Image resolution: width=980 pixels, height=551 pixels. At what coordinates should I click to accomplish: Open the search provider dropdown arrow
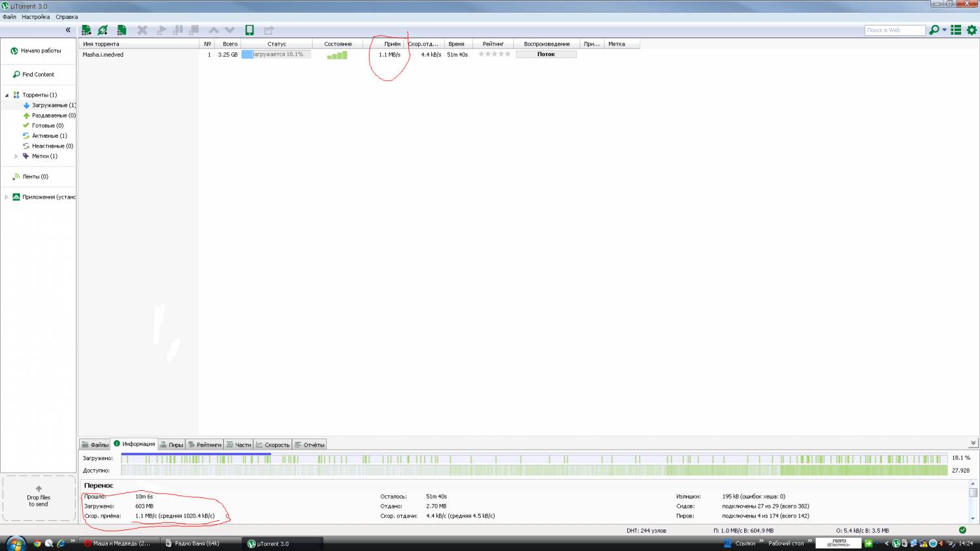click(944, 30)
